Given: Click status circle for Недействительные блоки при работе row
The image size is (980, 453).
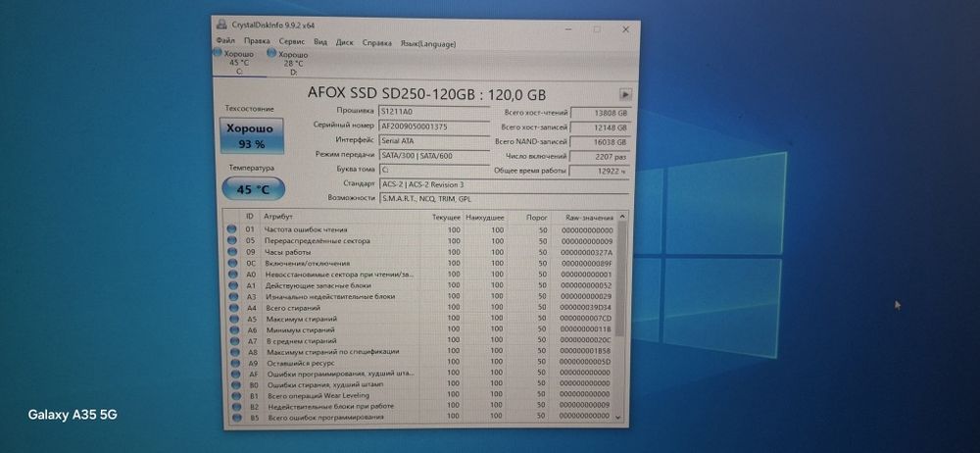Looking at the screenshot, I should [236, 407].
